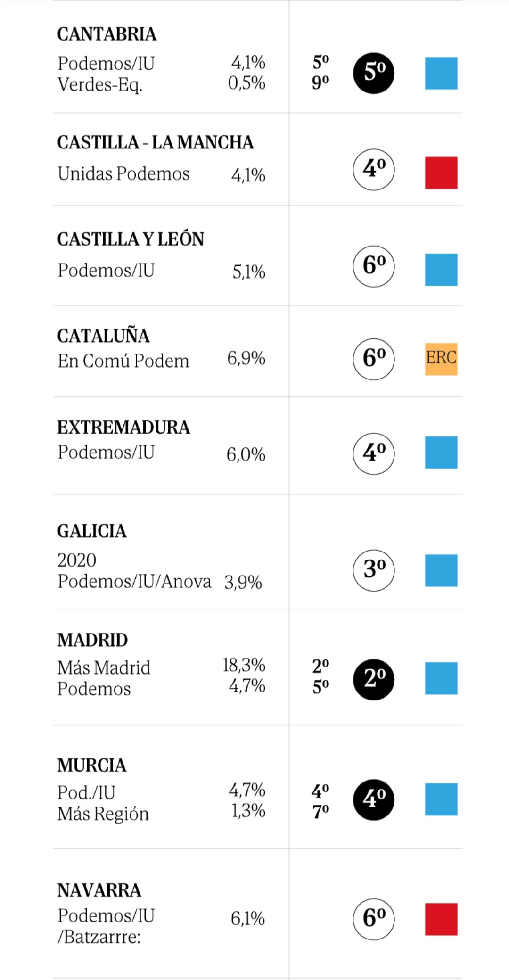The width and height of the screenshot is (509, 980).
Task: Select the CANTABRIA region heading
Action: 107,34
